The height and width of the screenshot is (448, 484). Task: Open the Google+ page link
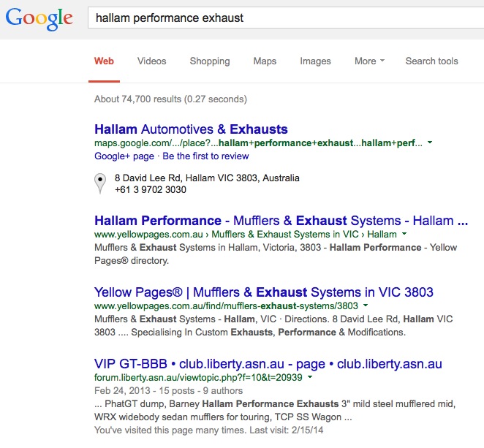pyautogui.click(x=124, y=156)
